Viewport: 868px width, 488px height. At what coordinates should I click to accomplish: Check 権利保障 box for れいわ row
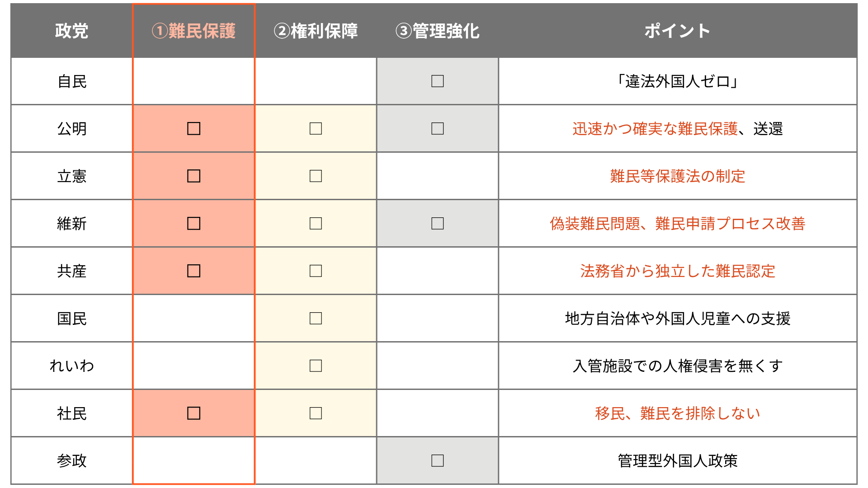[316, 366]
